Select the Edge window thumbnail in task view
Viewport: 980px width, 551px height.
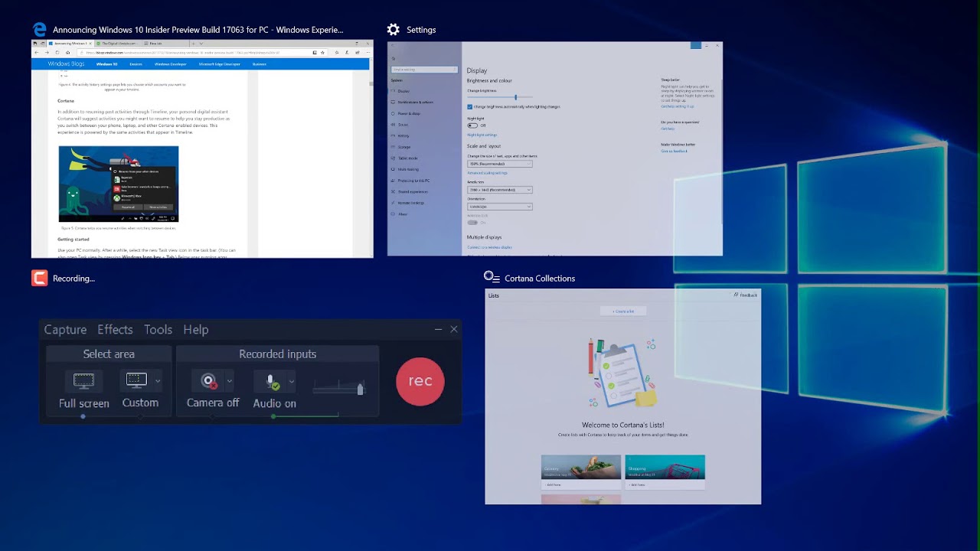(x=202, y=148)
